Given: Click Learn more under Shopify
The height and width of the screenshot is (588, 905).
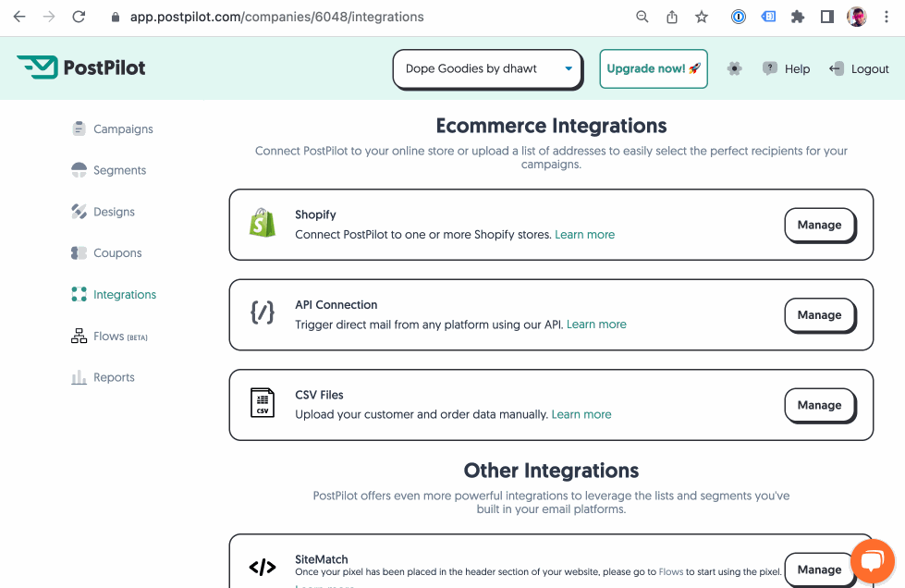Looking at the screenshot, I should click(x=584, y=234).
